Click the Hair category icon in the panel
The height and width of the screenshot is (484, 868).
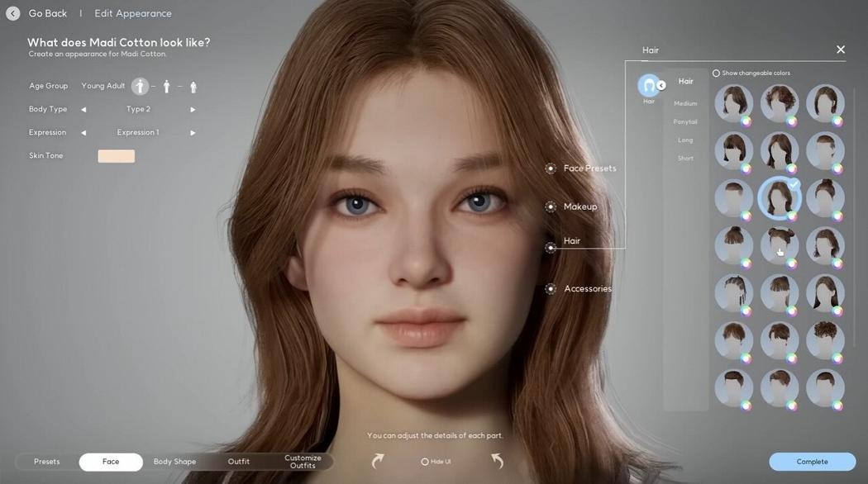pyautogui.click(x=649, y=83)
